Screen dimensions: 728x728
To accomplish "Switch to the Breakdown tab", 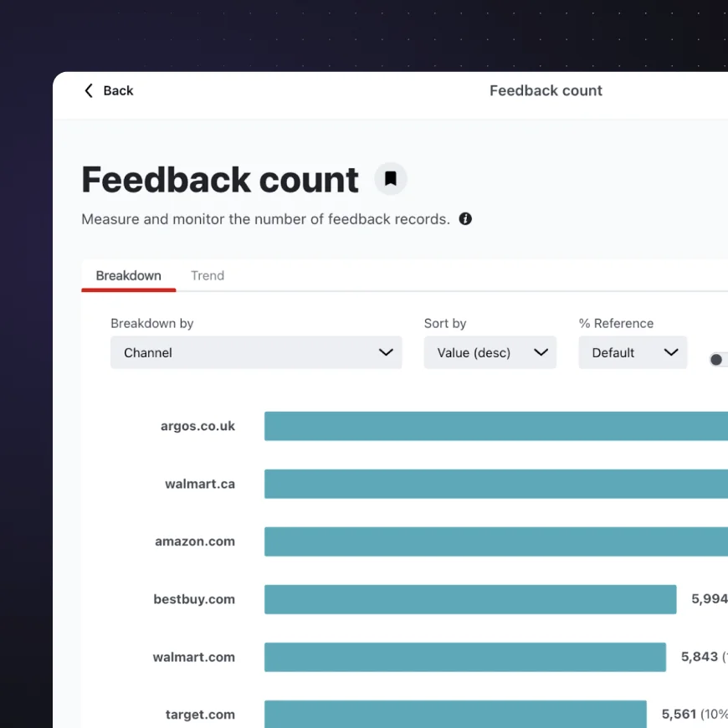I will (129, 276).
